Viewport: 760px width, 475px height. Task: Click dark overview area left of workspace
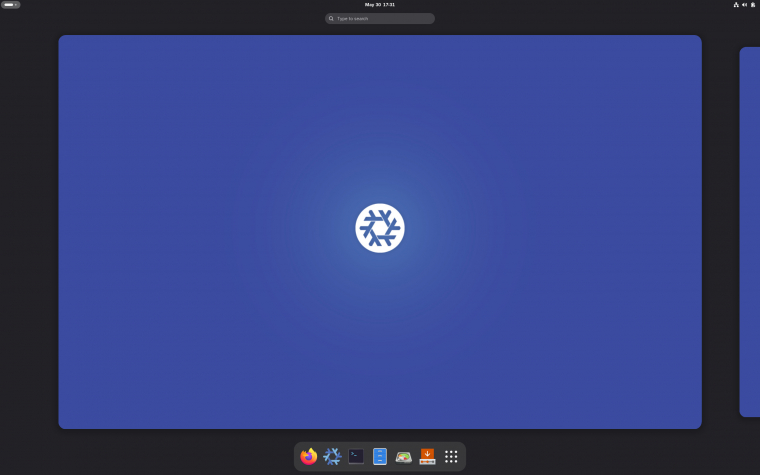(29, 232)
